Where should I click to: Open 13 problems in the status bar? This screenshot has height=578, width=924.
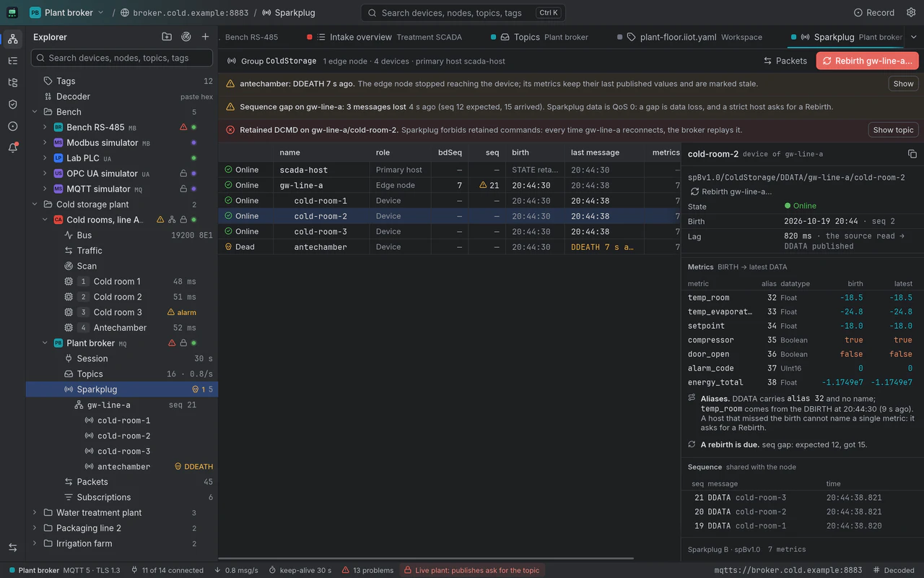(368, 570)
